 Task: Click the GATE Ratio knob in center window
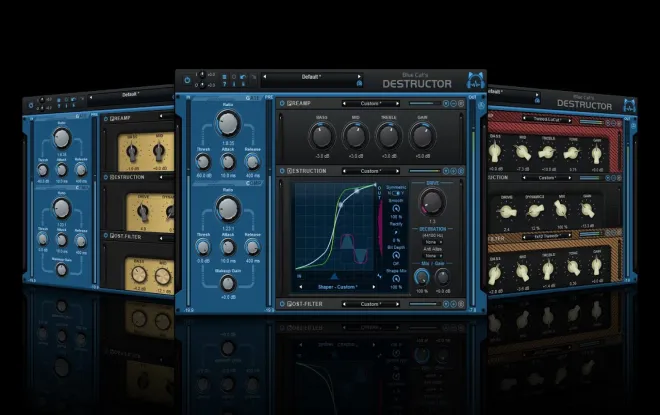tap(228, 123)
